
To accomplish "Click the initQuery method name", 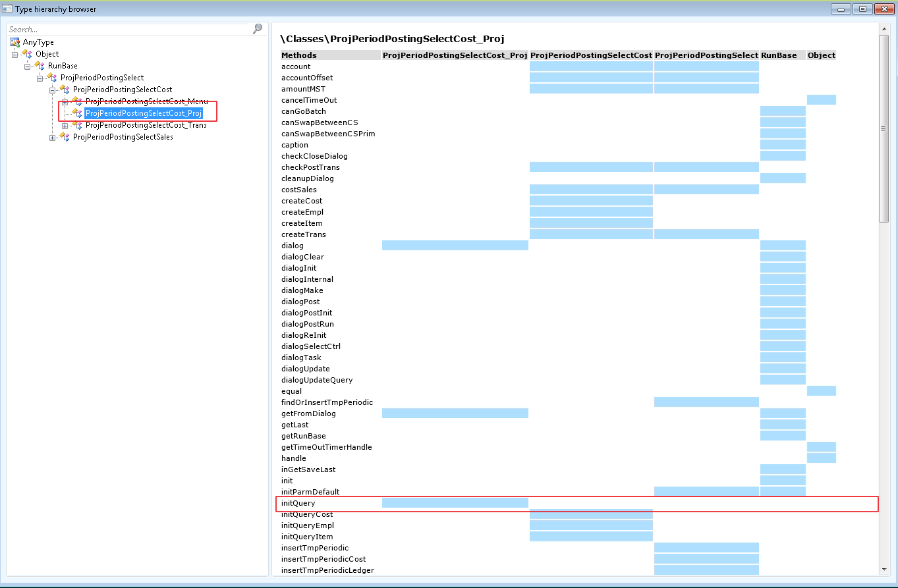I will [298, 503].
